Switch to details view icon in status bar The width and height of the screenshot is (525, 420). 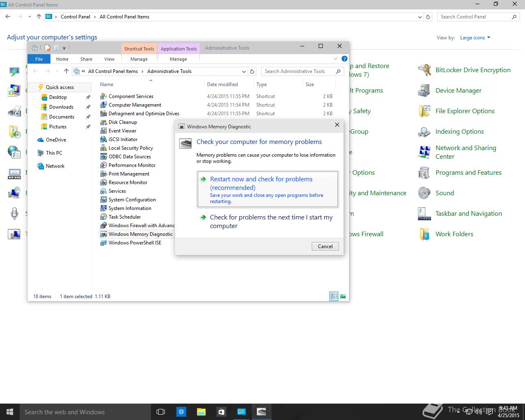click(334, 296)
